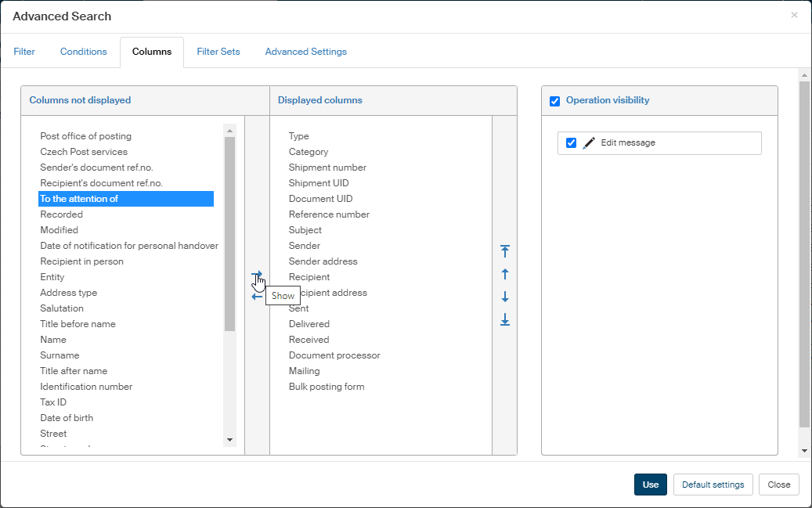The image size is (812, 508).
Task: Click the Hide left-arrow icon
Action: pos(257,297)
